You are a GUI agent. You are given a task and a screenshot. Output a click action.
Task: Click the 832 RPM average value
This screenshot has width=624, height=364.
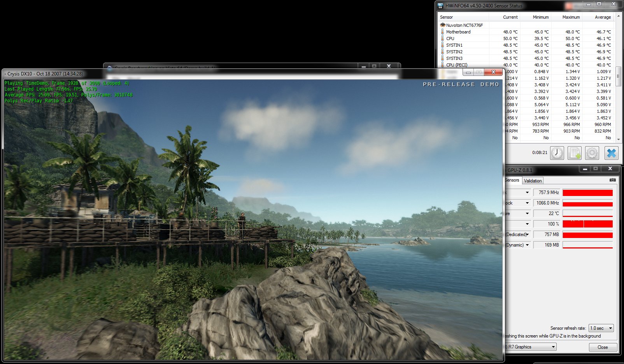pos(603,131)
